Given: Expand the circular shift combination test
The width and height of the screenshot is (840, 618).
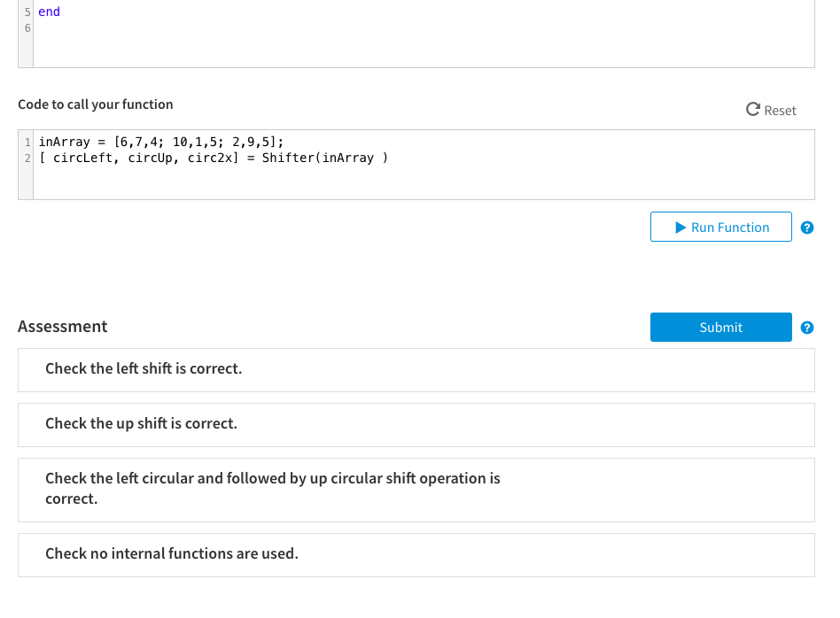Looking at the screenshot, I should 416,489.
